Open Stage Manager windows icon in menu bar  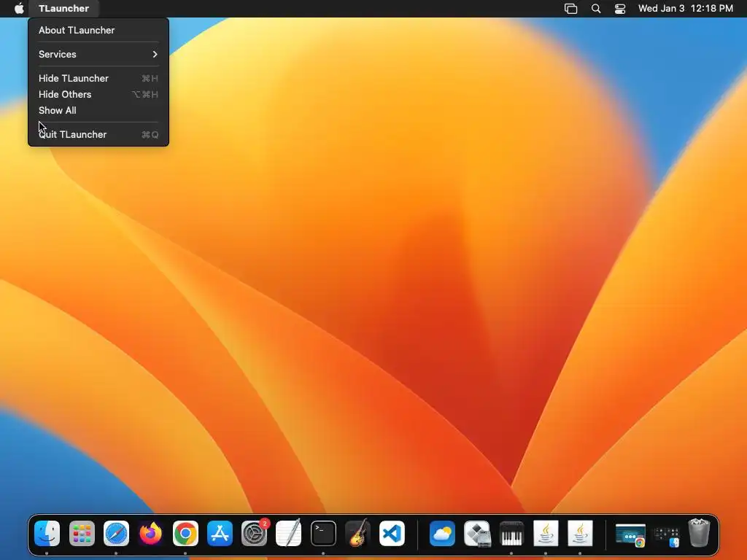point(570,9)
